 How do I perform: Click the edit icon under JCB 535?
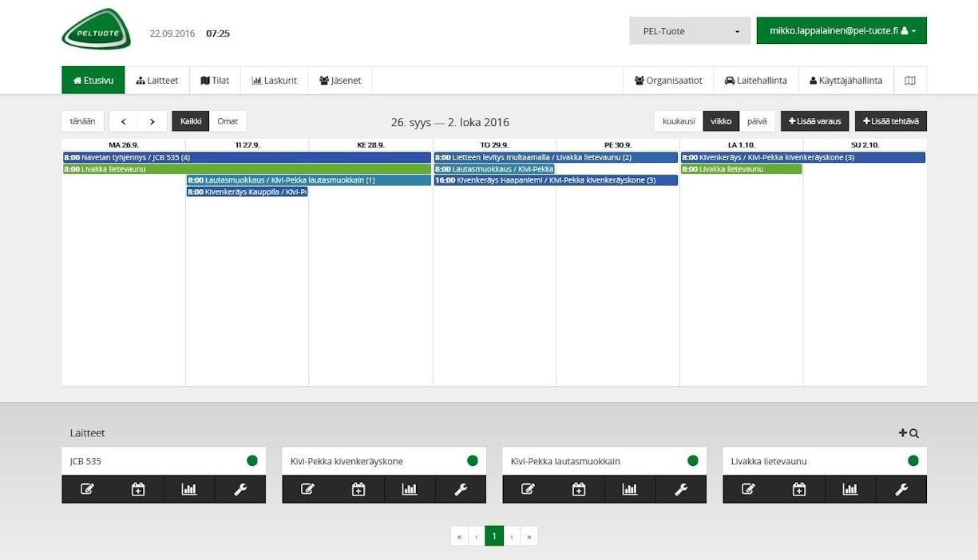click(87, 489)
